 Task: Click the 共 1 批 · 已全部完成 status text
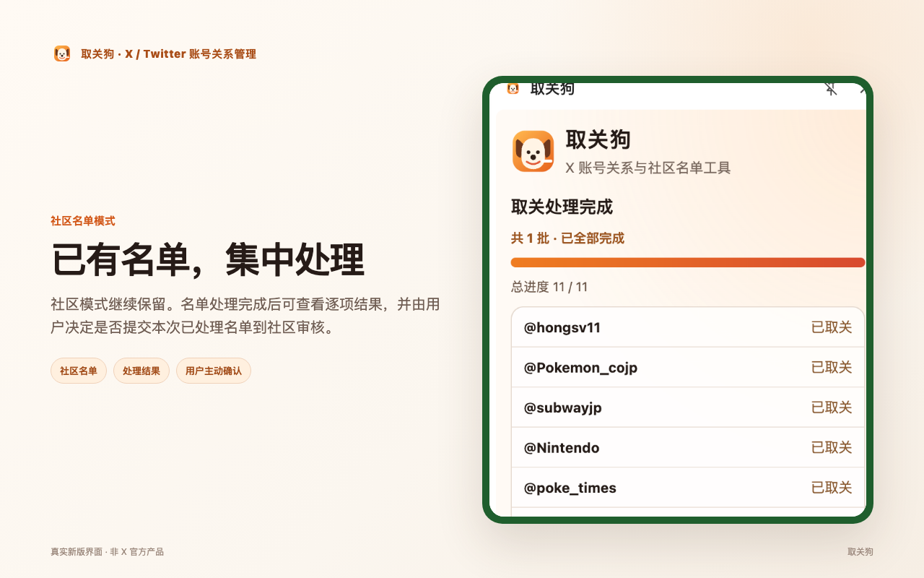click(567, 238)
